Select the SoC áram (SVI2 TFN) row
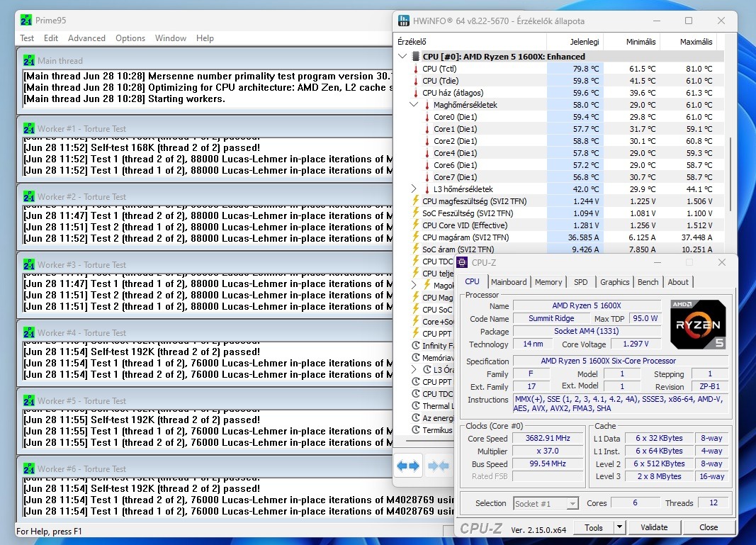The height and width of the screenshot is (545, 756). 559,249
